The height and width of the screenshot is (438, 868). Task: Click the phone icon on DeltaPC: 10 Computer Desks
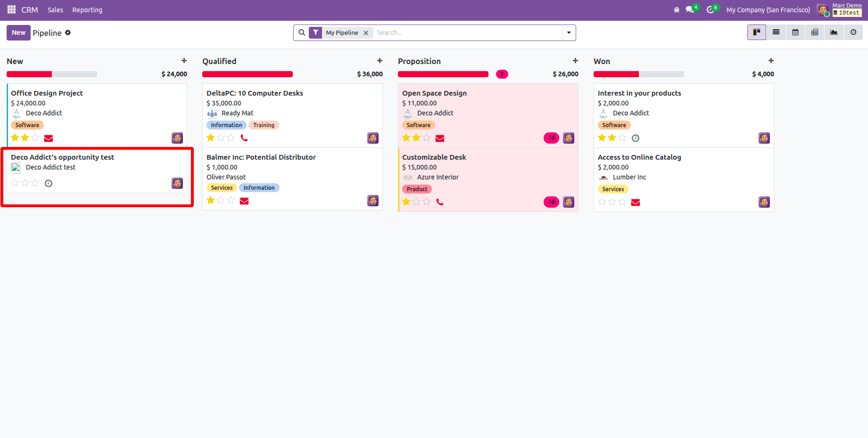click(x=244, y=138)
